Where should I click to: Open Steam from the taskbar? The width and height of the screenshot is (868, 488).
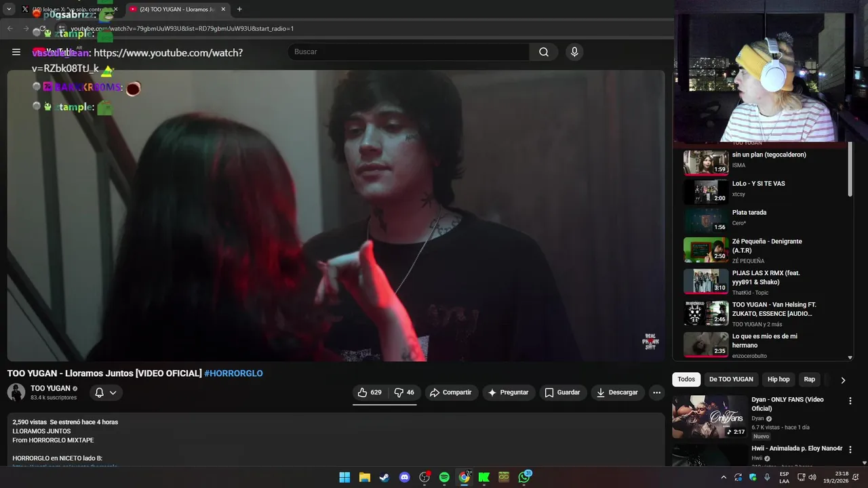384,477
